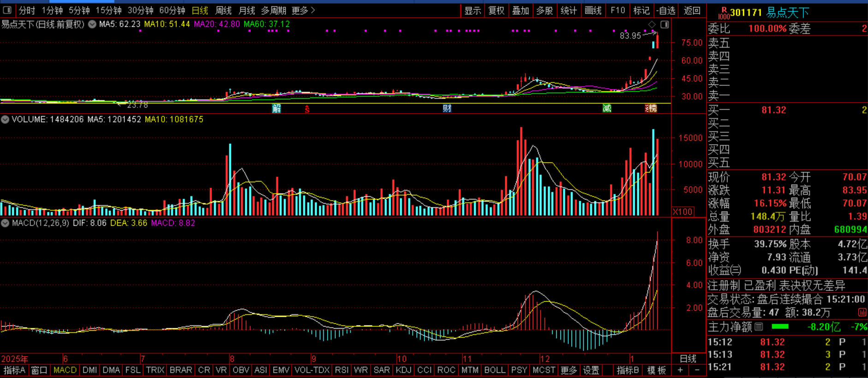Screen dimensions: 868x378
Task: Select the RSI indicator tab
Action: pos(342,370)
